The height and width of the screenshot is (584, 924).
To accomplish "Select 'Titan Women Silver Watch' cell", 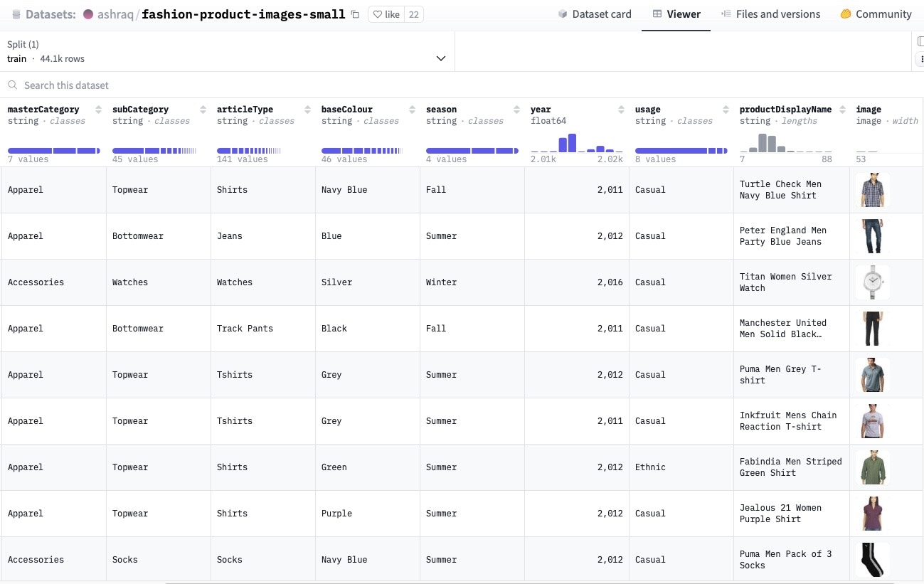I will (792, 282).
